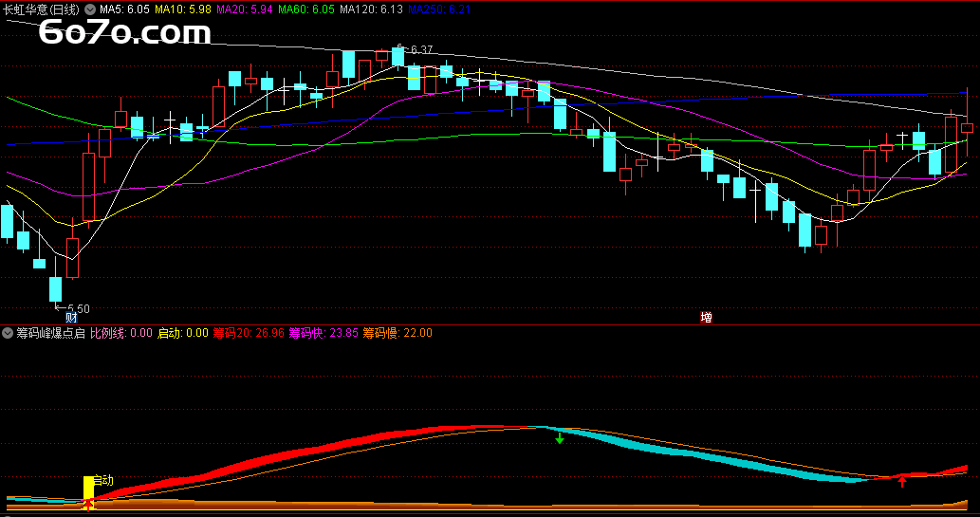Click the 筹码快: 23.85 value
Viewport: 980px width, 517px height.
[324, 333]
